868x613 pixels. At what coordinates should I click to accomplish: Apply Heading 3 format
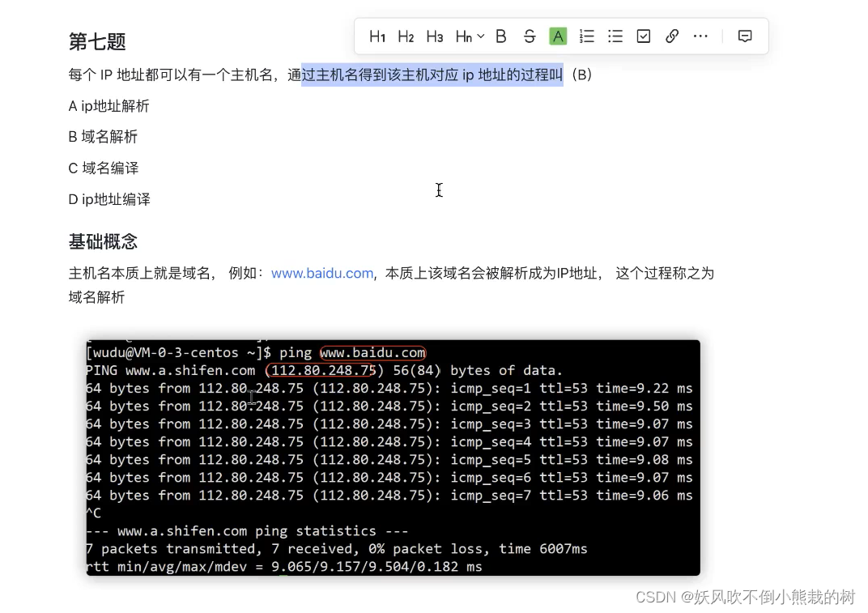pyautogui.click(x=435, y=36)
